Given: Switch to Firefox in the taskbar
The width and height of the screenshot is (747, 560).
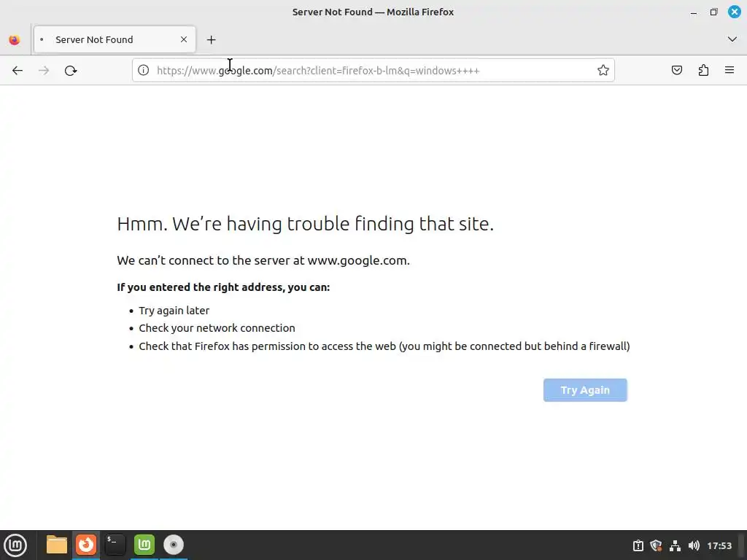Looking at the screenshot, I should click(86, 545).
